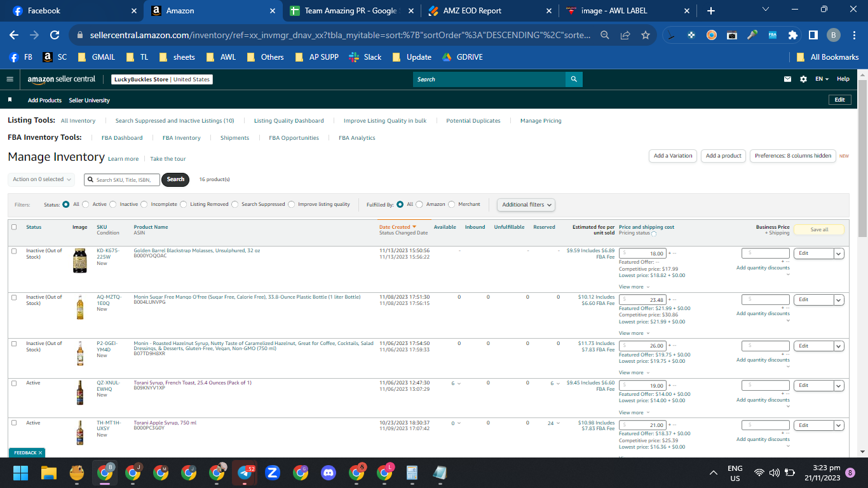The image size is (868, 488).
Task: Open a new browser tab with the plus icon
Action: point(710,11)
